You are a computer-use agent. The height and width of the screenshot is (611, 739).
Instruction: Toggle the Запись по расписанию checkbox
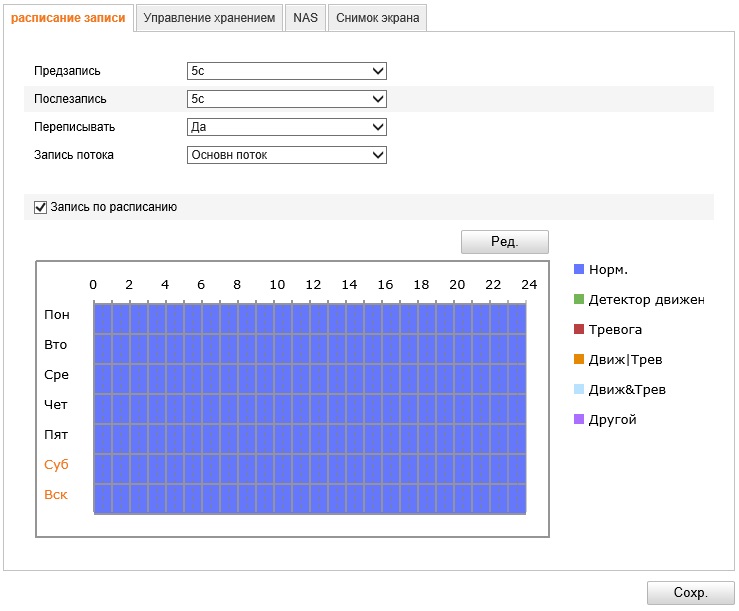pyautogui.click(x=41, y=207)
